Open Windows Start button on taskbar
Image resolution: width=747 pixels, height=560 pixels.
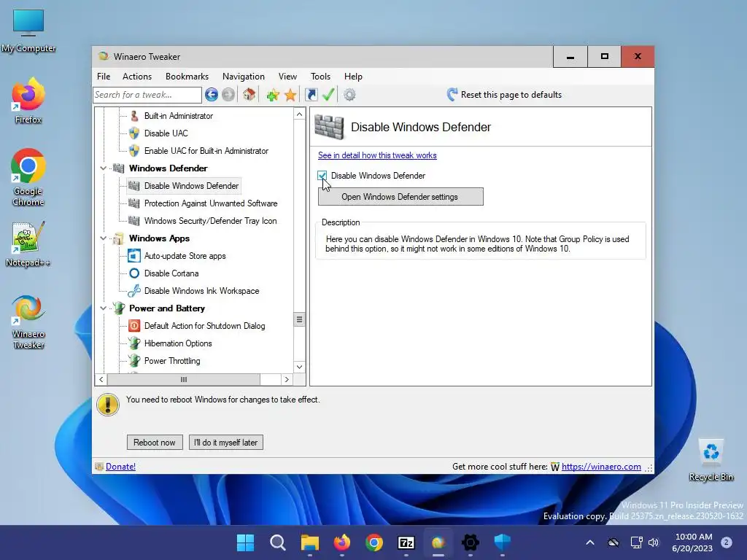click(x=246, y=542)
